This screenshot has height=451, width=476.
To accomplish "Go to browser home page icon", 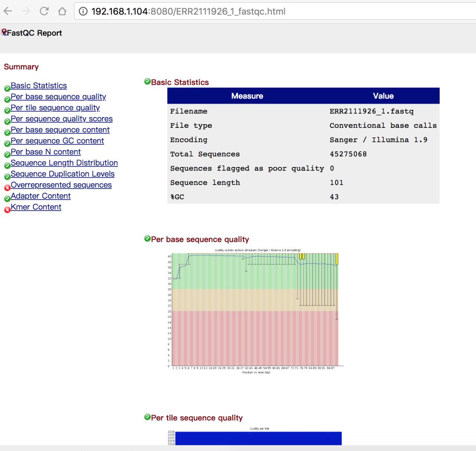I will pos(62,11).
